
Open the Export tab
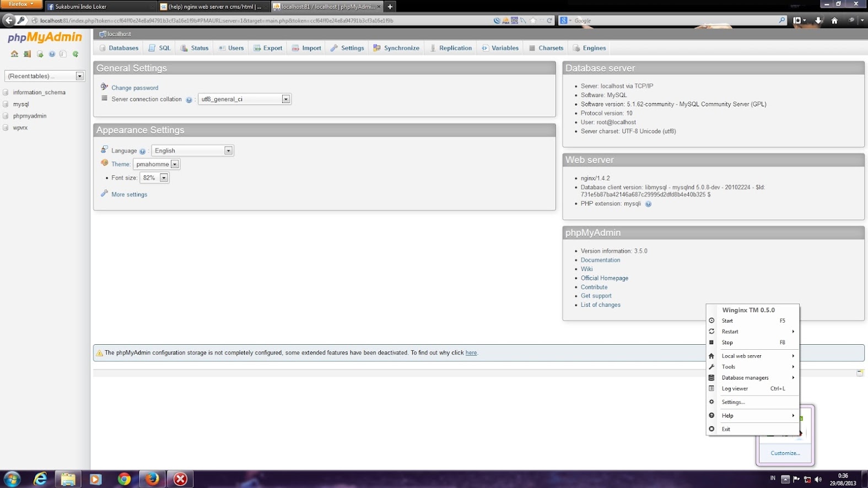tap(268, 48)
